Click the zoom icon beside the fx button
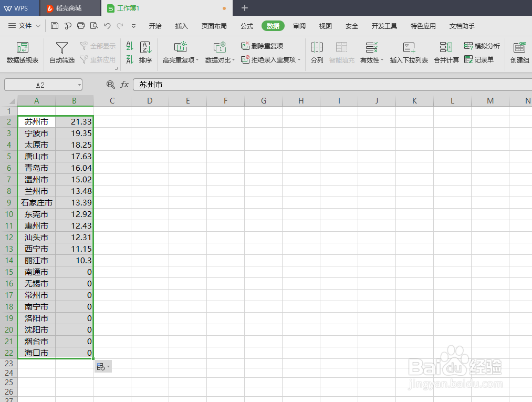The height and width of the screenshot is (402, 532). tap(111, 85)
